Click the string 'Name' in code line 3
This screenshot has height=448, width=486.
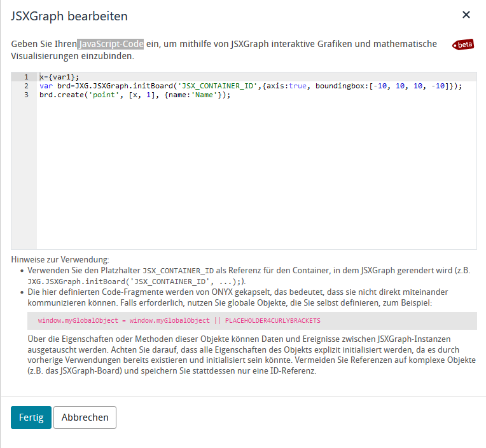[x=204, y=95]
